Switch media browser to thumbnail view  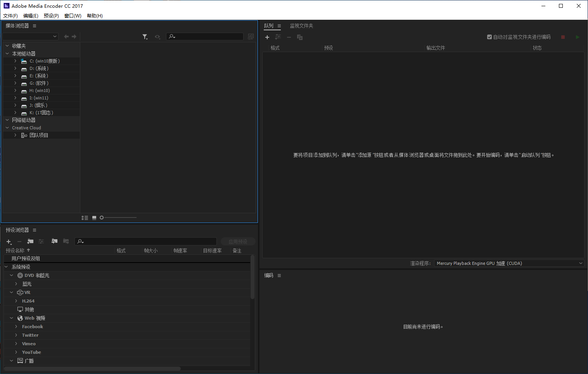coord(94,218)
